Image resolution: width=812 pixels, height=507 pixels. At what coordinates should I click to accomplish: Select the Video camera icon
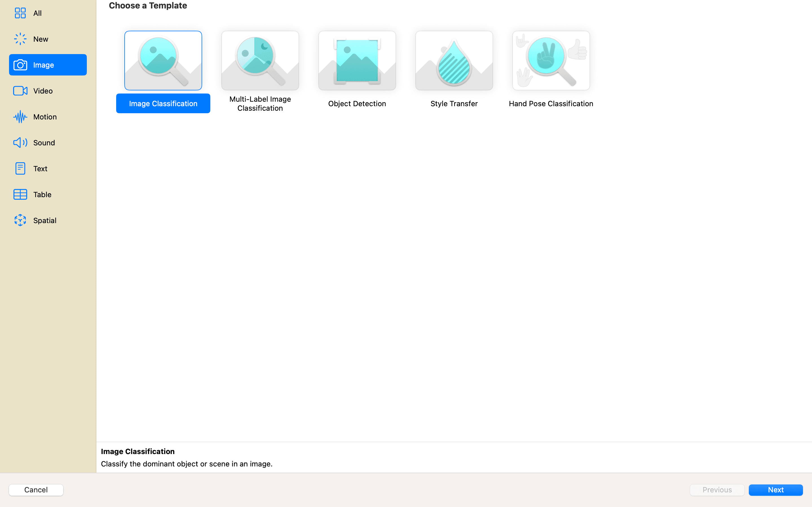point(20,91)
